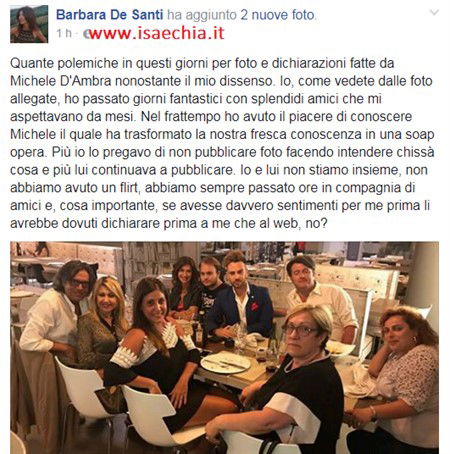Click the white plate on the table
Viewport: 450px width, 454px height.
pyautogui.click(x=225, y=363)
